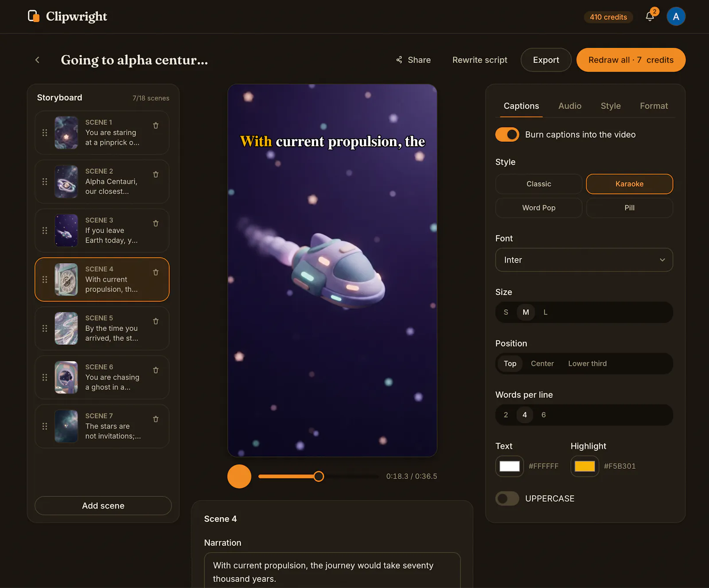The height and width of the screenshot is (588, 709).
Task: Click Scene 2 drag handle
Action: pyautogui.click(x=45, y=182)
